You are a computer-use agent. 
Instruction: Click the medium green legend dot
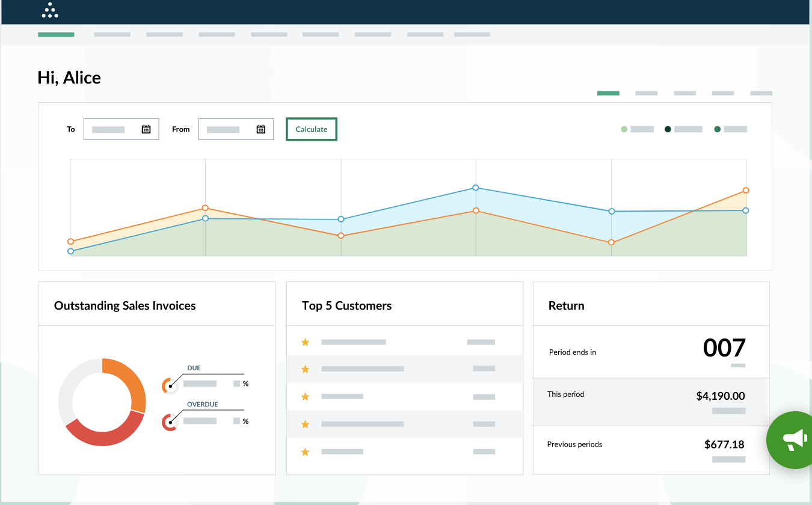[x=718, y=129]
